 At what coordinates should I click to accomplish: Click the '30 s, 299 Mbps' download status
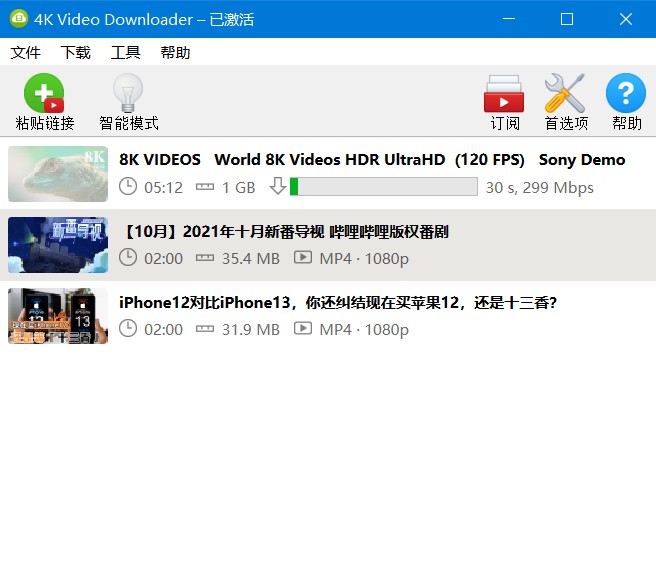pos(540,187)
